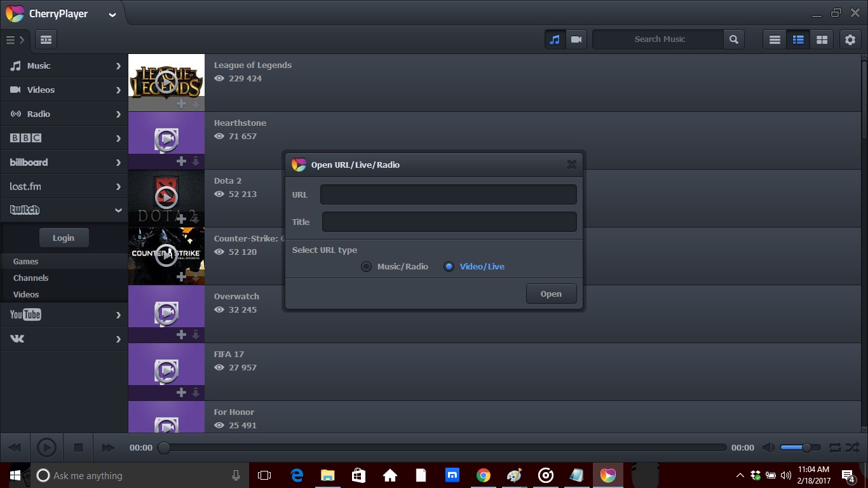Expand the Videos sidebar section
Screen dimensions: 868x488
click(64, 90)
